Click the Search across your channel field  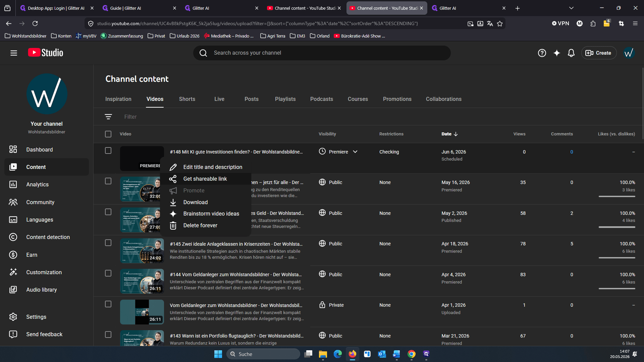(321, 53)
